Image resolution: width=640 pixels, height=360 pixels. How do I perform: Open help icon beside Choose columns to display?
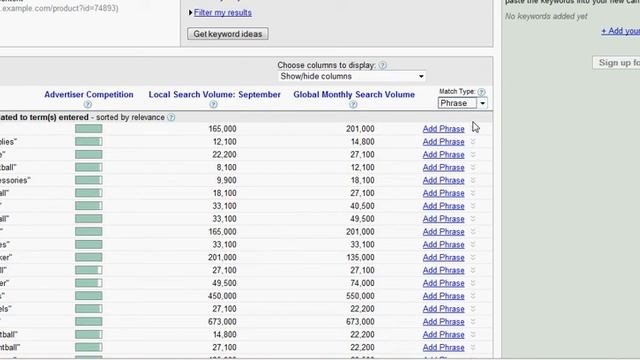(382, 65)
